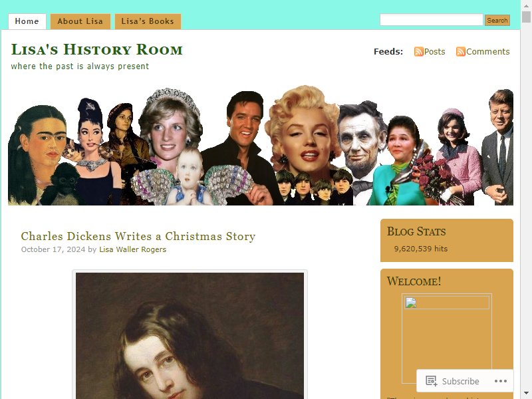Image resolution: width=532 pixels, height=399 pixels.
Task: Open the three-dots more options menu
Action: pos(501,381)
